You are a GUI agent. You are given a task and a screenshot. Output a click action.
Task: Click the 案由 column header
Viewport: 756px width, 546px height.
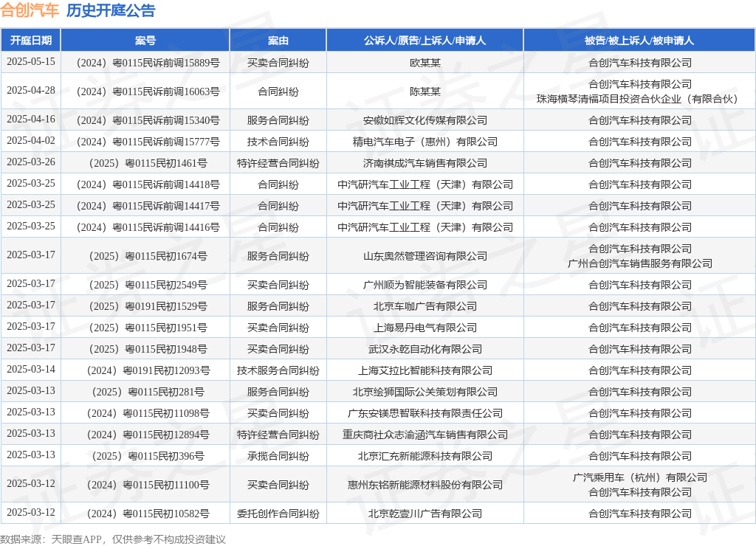278,41
